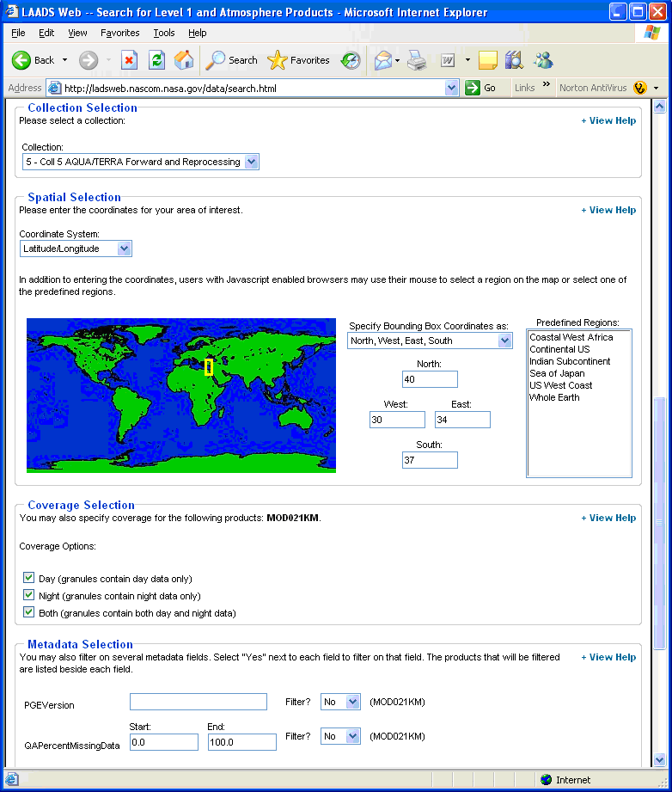Open the Collection dropdown list
This screenshot has width=672, height=792.
(x=141, y=162)
